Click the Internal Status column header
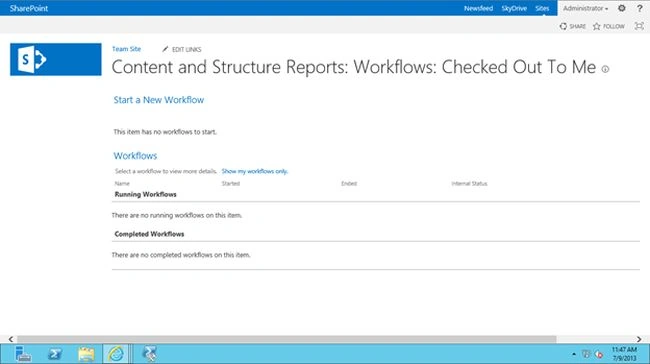 [x=469, y=183]
